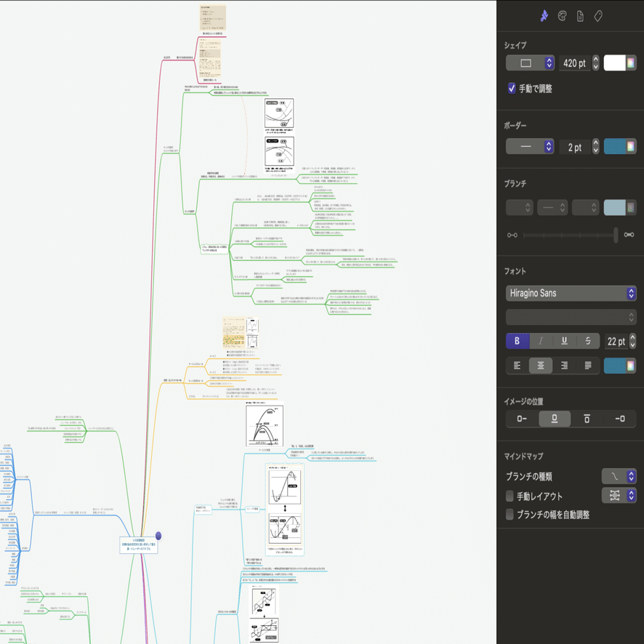Viewport: 644px width, 644px height.
Task: Click the purple dot on central node
Action: point(158,536)
